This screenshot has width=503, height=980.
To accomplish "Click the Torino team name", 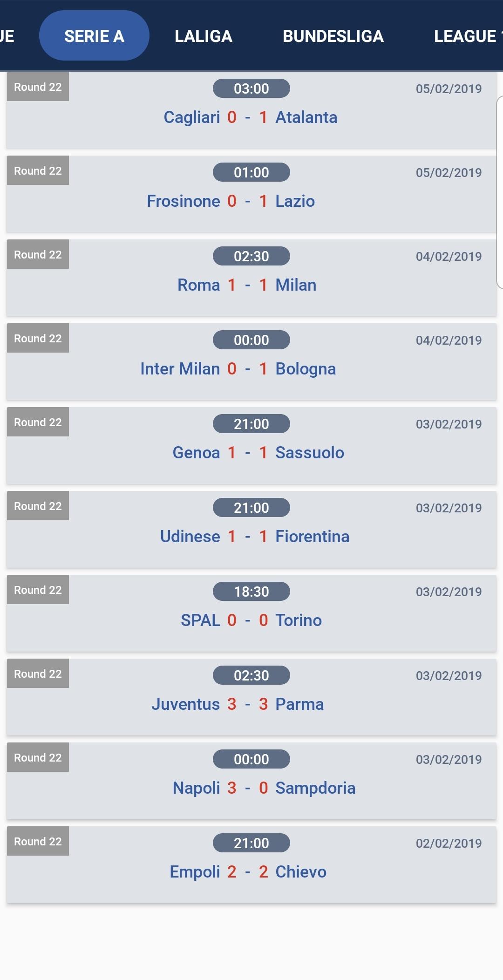I will (x=299, y=620).
